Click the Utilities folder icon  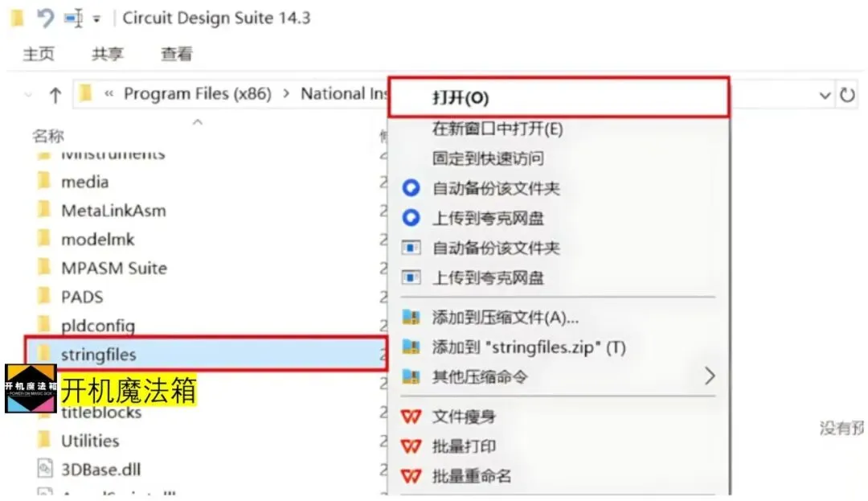pos(43,440)
